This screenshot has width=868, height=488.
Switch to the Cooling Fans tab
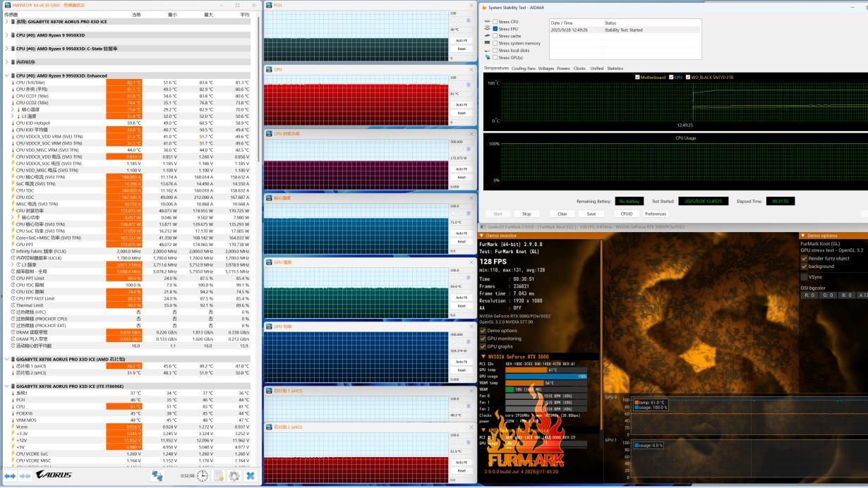[x=523, y=68]
